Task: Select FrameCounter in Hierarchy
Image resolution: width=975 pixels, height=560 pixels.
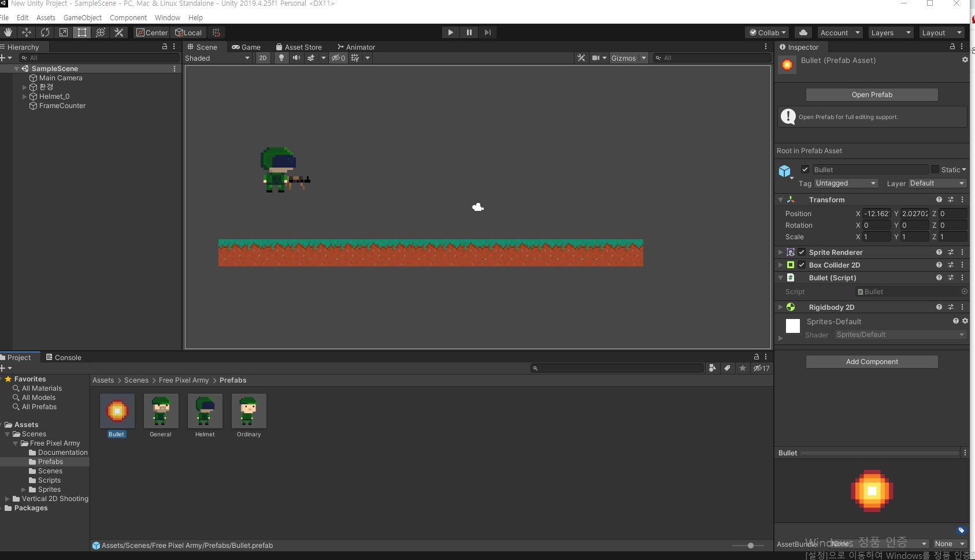Action: (x=62, y=105)
